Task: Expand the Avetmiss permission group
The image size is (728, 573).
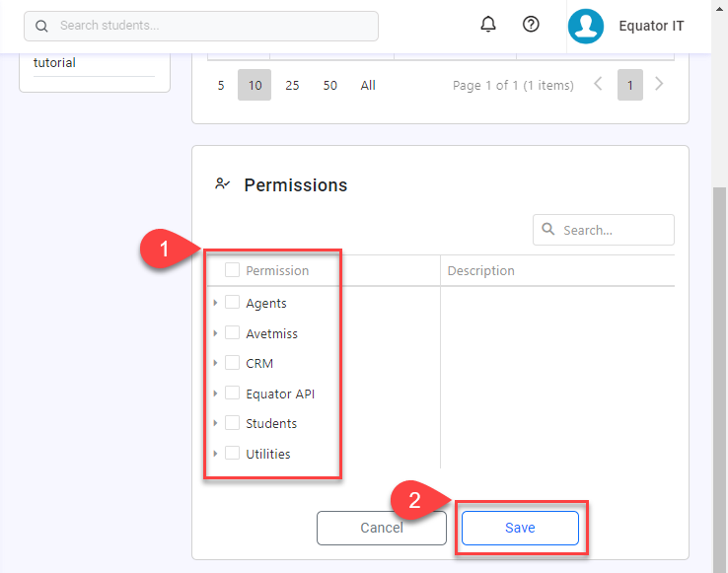Action: point(215,333)
